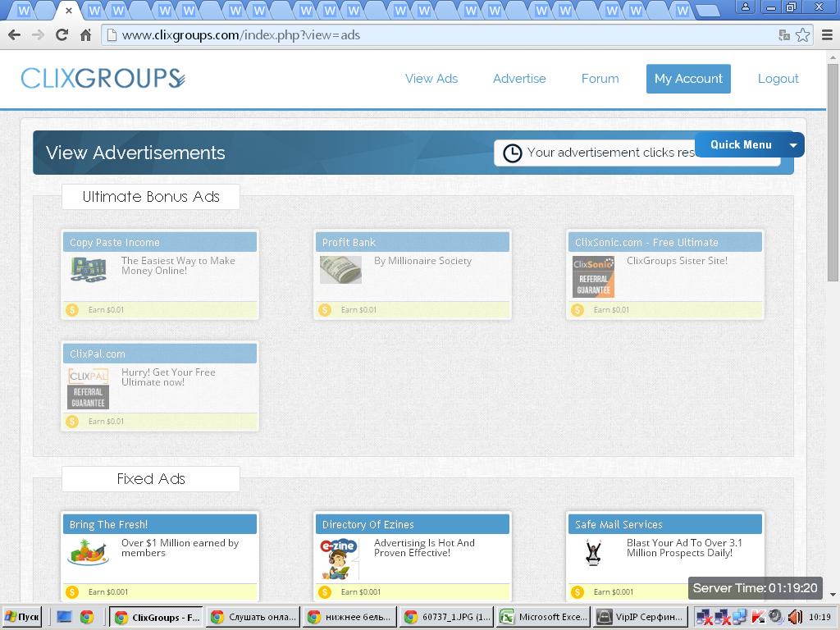Open the Profit Bank ad title

[349, 242]
